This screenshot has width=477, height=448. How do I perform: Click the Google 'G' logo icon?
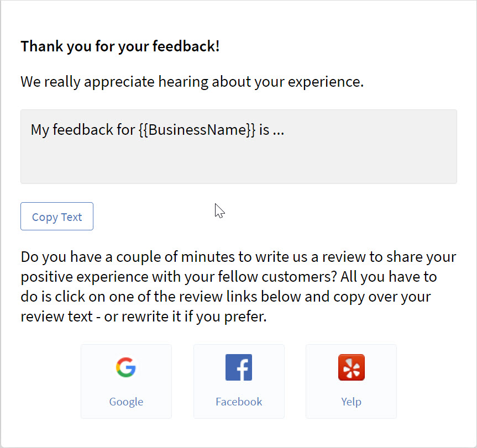[x=126, y=367]
